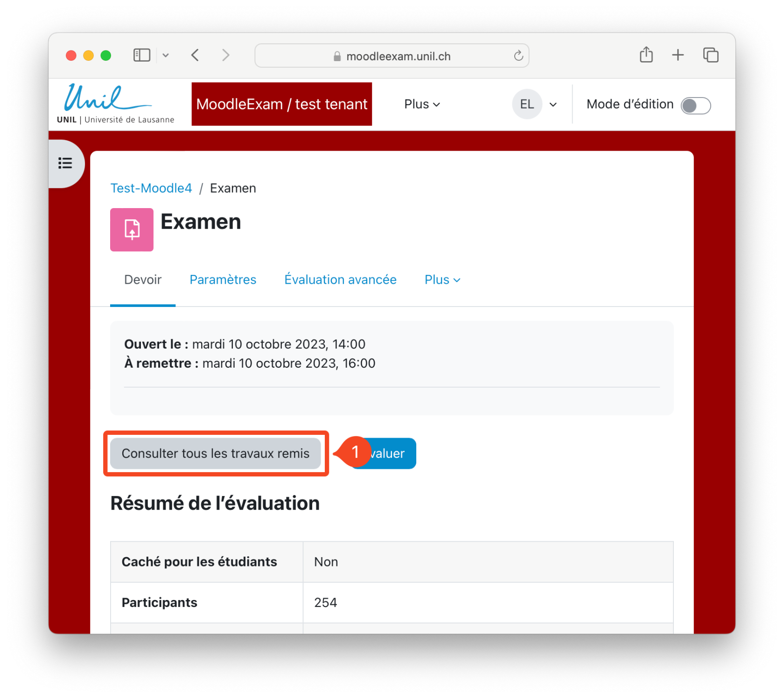
Task: Open the Évaluation avancée tab
Action: coord(341,279)
